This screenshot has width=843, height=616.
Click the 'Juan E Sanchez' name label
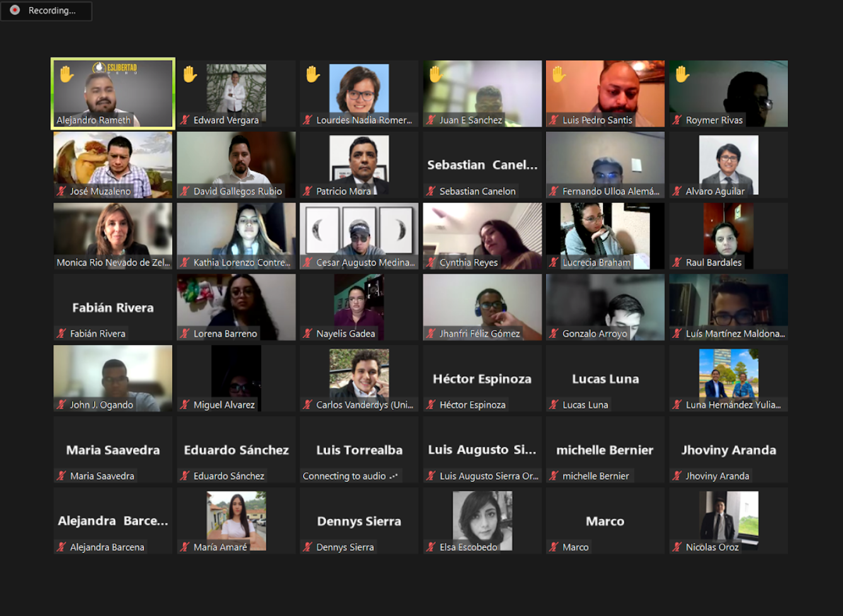point(471,120)
